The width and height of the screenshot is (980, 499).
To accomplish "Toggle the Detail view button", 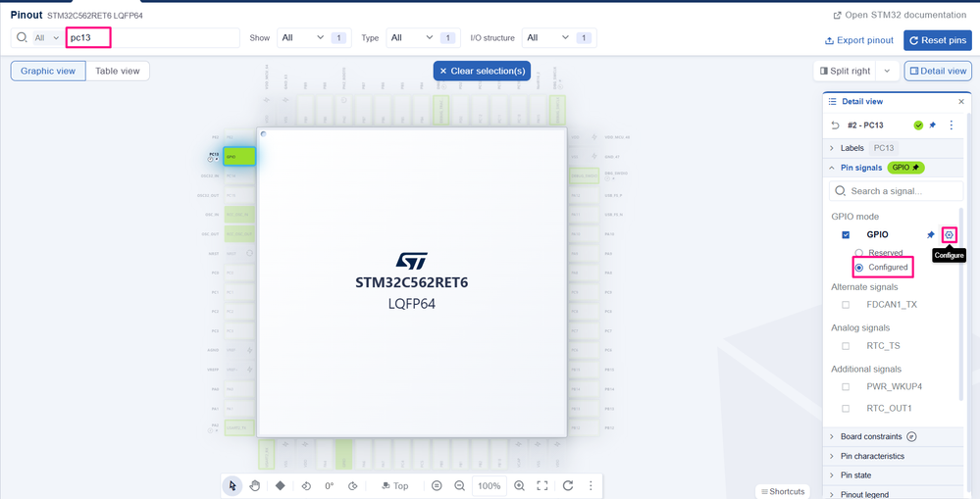I will [x=938, y=72].
